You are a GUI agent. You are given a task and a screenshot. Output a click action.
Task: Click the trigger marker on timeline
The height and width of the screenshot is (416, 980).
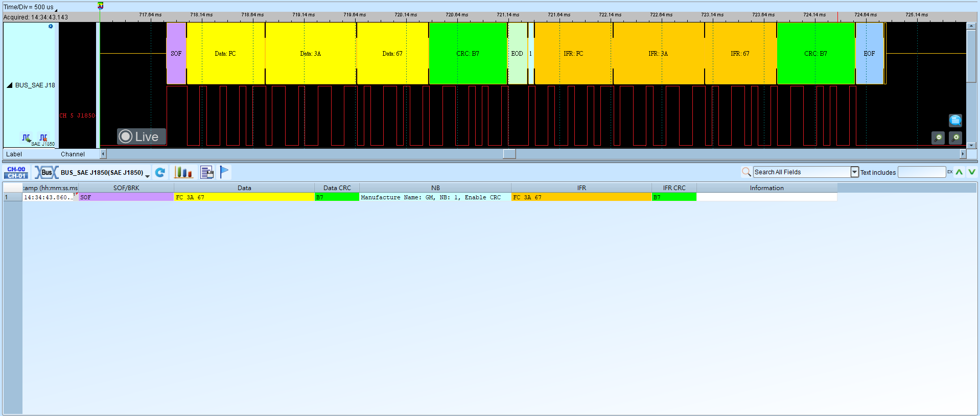[x=101, y=6]
